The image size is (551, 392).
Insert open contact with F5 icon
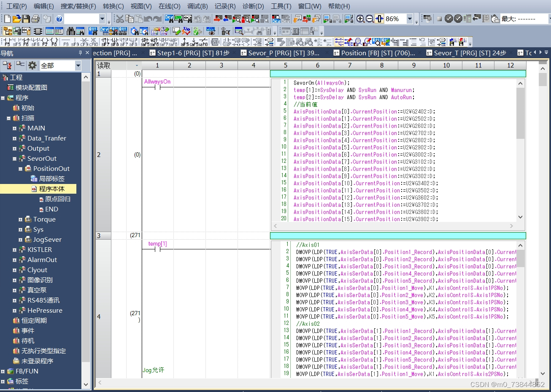[x=7, y=42]
